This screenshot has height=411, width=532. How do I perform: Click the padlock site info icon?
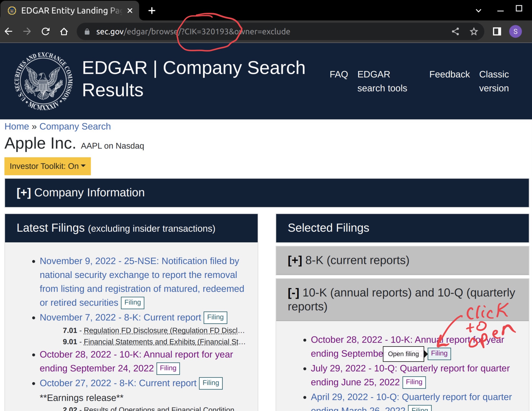pos(87,32)
